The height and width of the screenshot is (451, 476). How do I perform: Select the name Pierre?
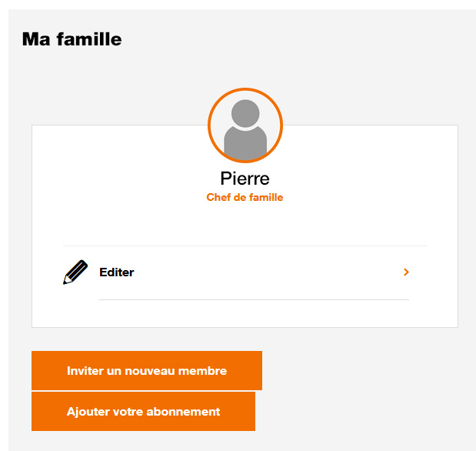click(x=245, y=179)
